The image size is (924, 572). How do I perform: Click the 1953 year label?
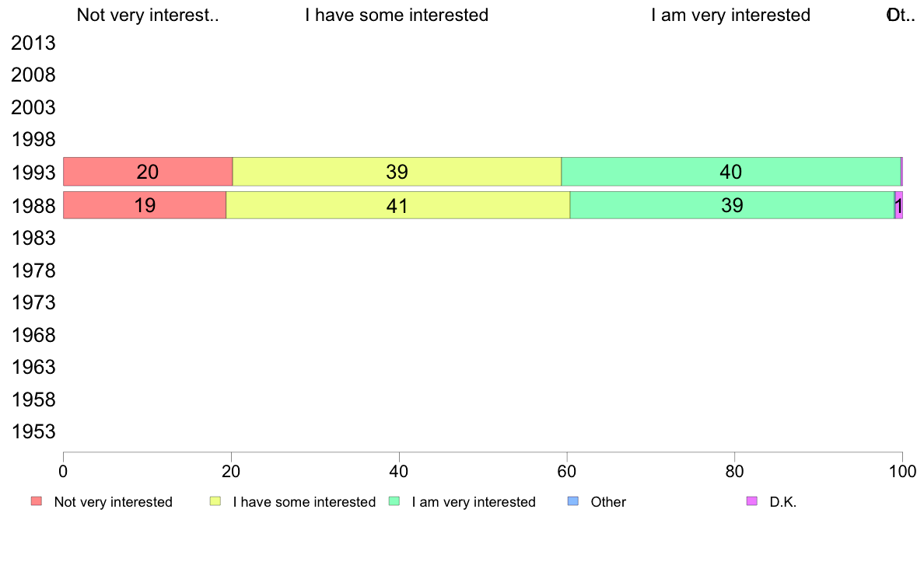(x=33, y=432)
